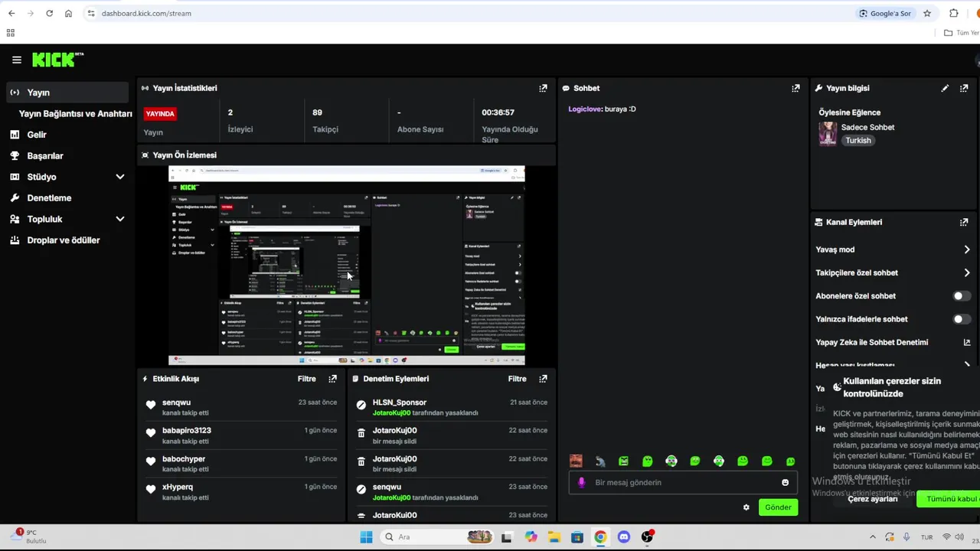Open Copilot from the taskbar
Image resolution: width=980 pixels, height=551 pixels.
point(531,536)
